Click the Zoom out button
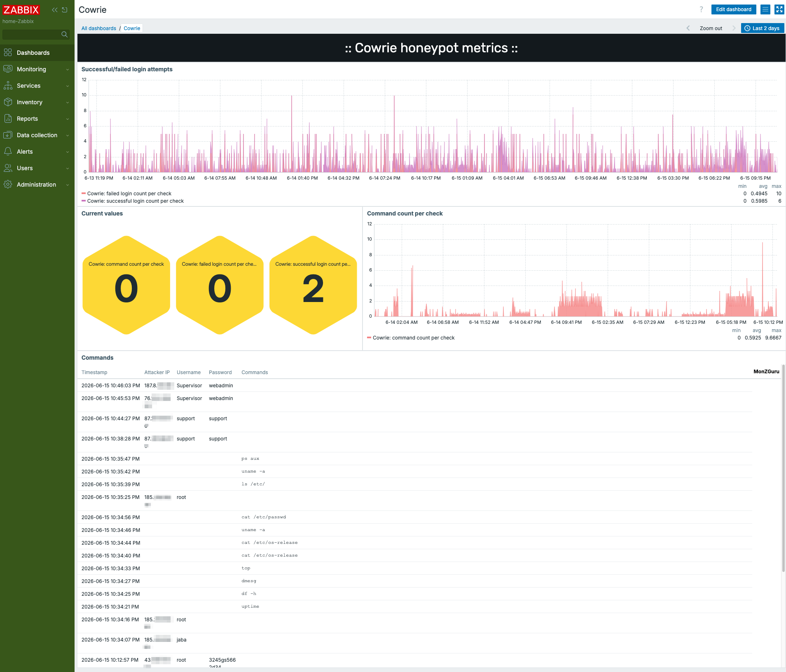The width and height of the screenshot is (786, 672). pos(711,28)
